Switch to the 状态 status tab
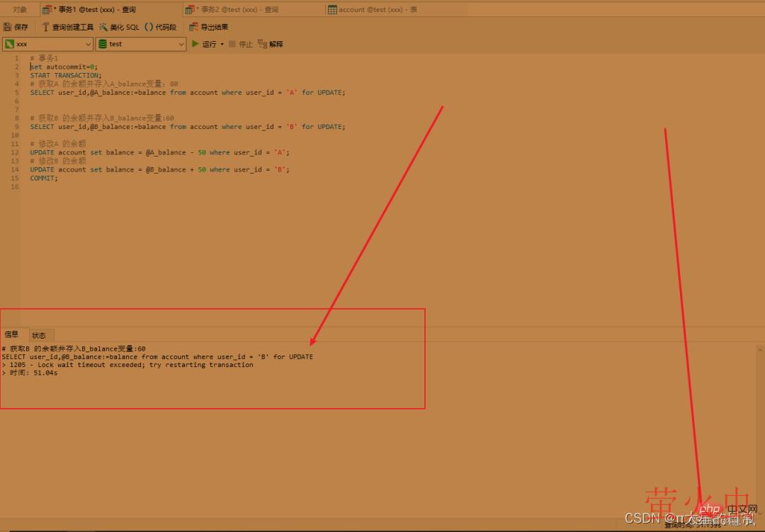The height and width of the screenshot is (532, 765). pos(39,335)
